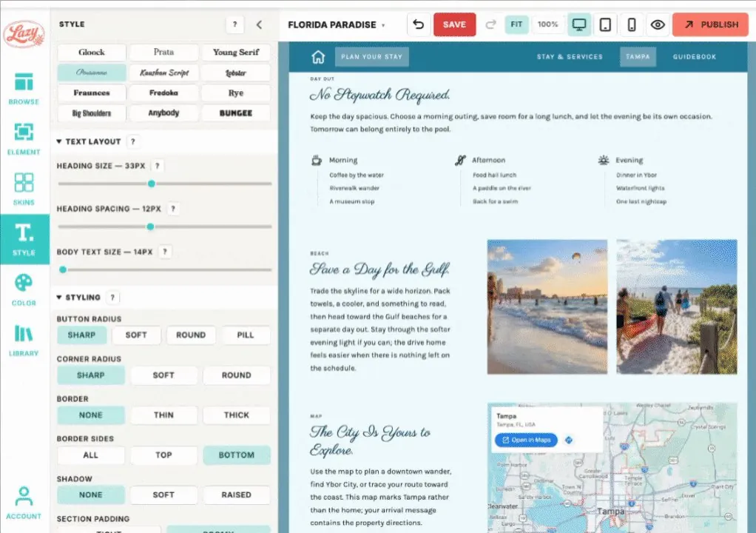Open the Tampa nav item
This screenshot has height=533, width=756.
pos(638,57)
